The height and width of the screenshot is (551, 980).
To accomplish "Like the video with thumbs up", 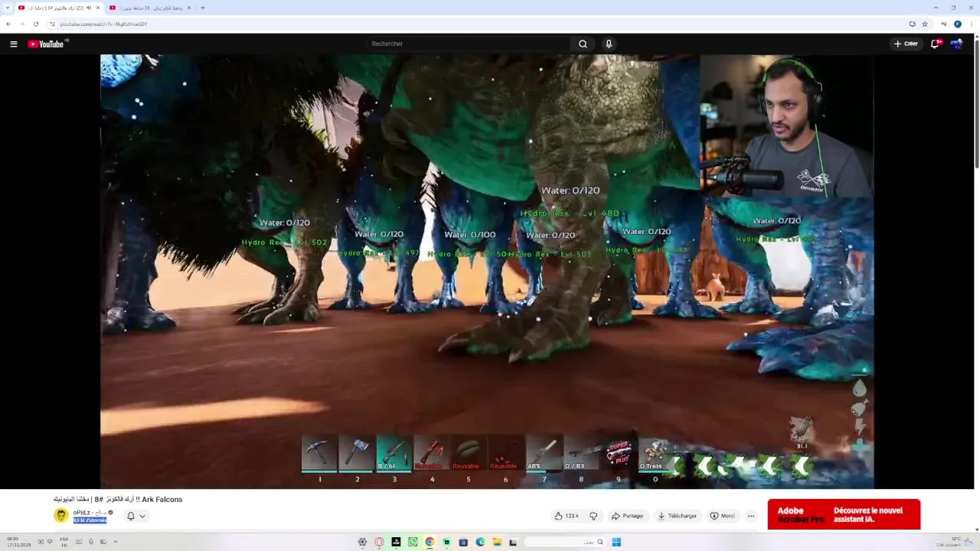I will [x=567, y=516].
